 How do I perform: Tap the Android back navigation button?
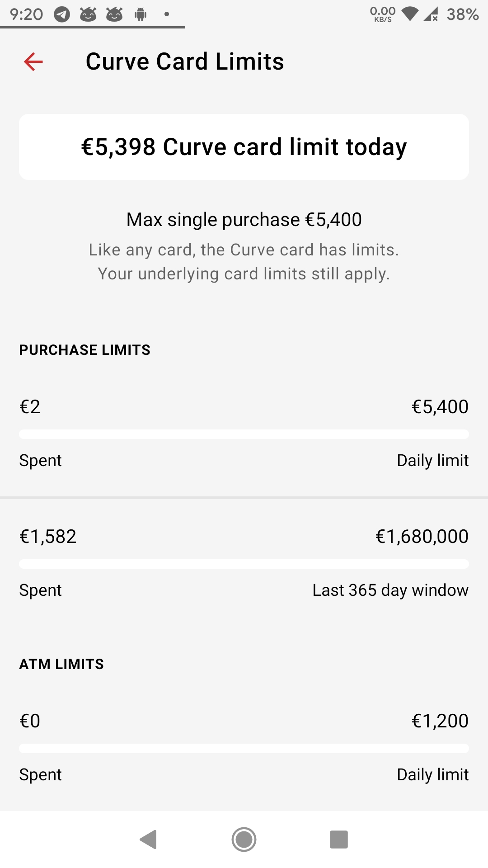149,840
